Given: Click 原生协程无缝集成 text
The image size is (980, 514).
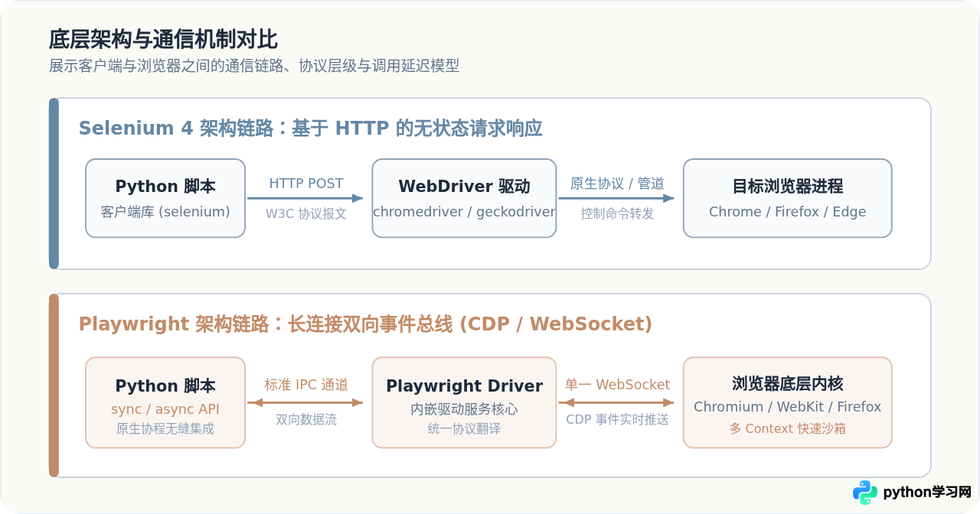Looking at the screenshot, I should coord(165,429).
